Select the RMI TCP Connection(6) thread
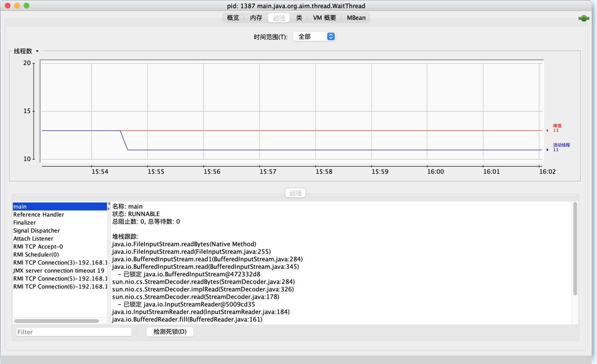Viewport: 597px width, 364px height. tap(60, 286)
